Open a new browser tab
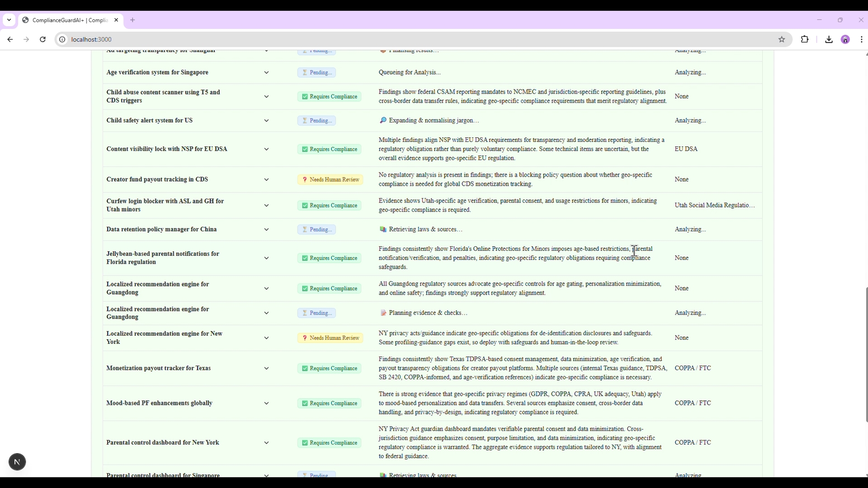The image size is (868, 488). pos(132,20)
